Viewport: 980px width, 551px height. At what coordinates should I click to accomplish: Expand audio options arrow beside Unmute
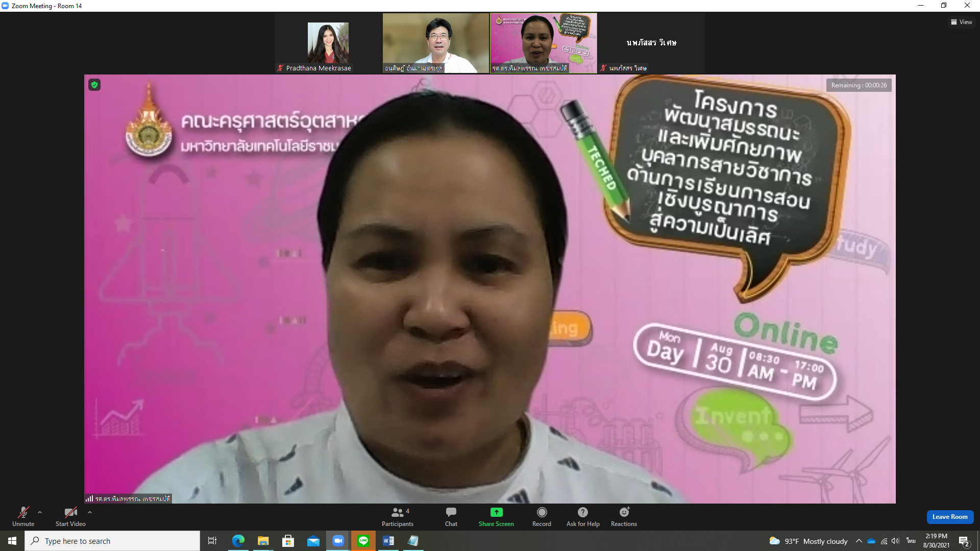(x=40, y=512)
